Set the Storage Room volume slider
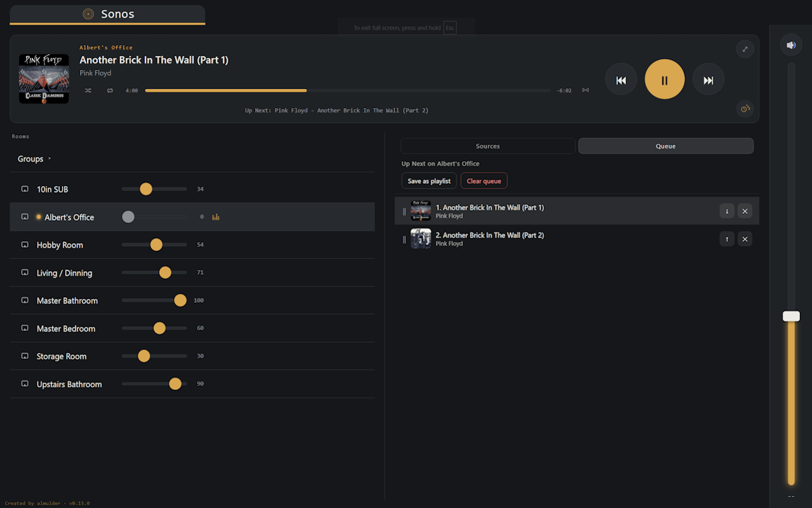 [154, 356]
